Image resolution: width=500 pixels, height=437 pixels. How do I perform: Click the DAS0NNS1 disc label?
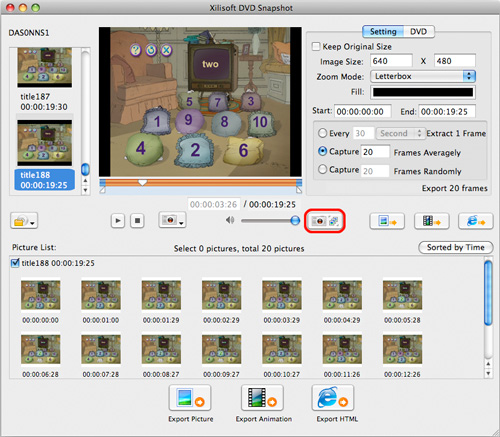tap(29, 33)
